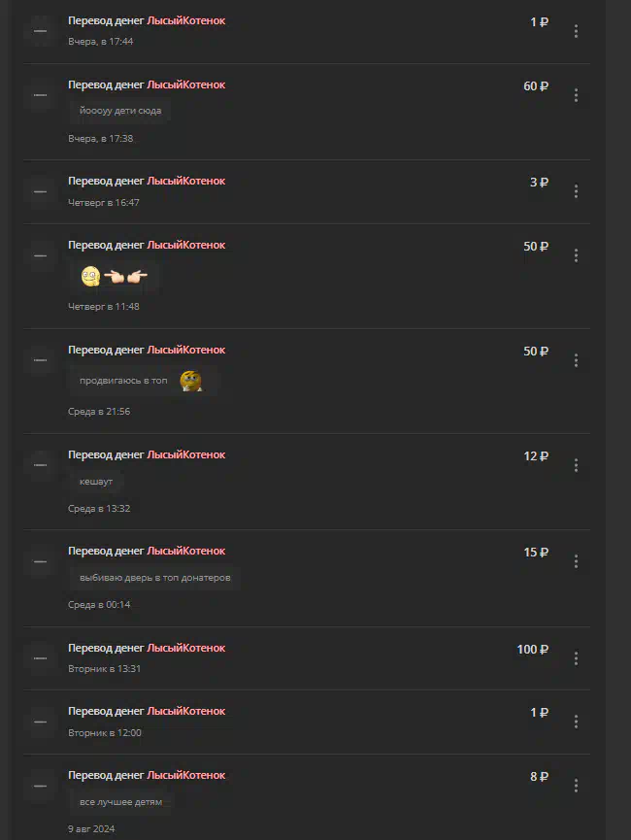This screenshot has width=631, height=840.
Task: Click the comment 'все лучшее детям'
Action: click(x=120, y=802)
